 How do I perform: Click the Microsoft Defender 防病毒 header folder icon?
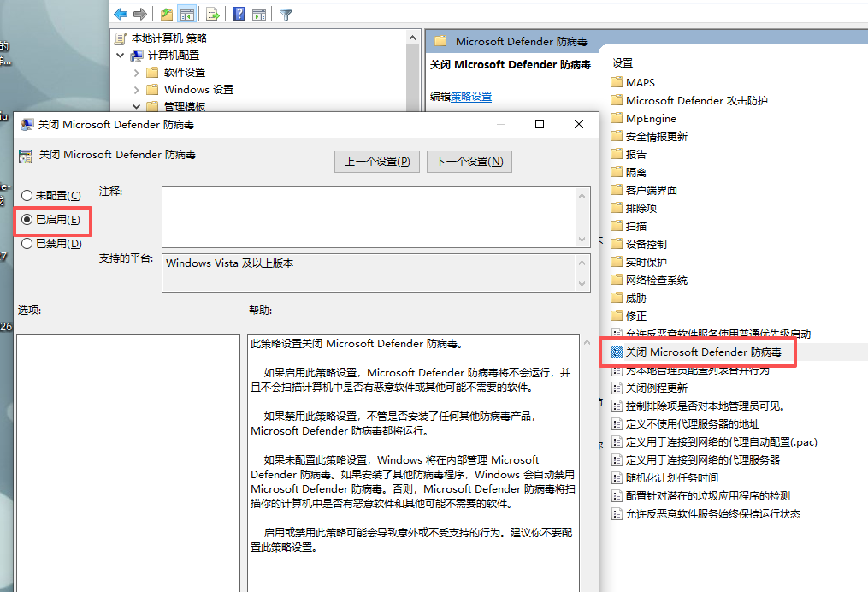[x=440, y=41]
